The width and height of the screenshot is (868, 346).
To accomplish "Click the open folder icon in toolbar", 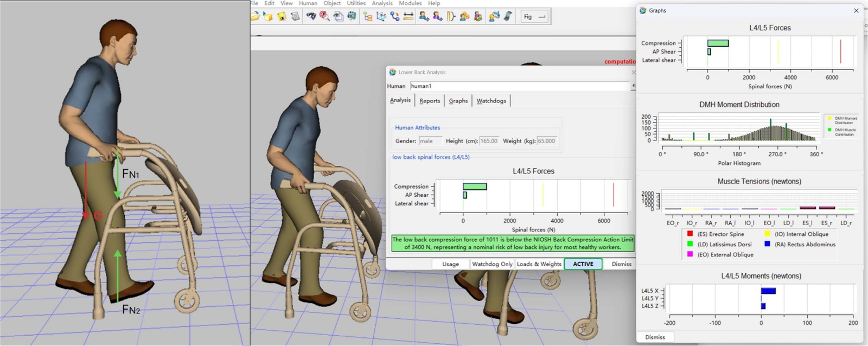I will pos(255,17).
